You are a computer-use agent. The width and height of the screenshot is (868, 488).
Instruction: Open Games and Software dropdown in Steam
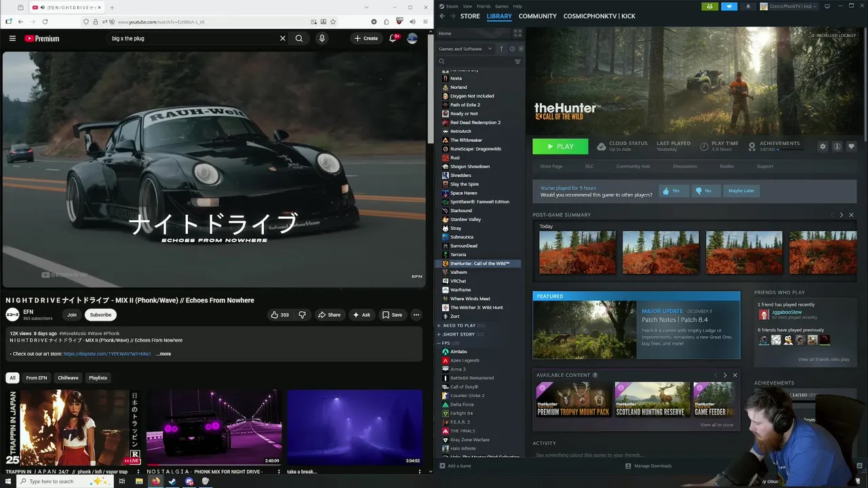coord(465,49)
